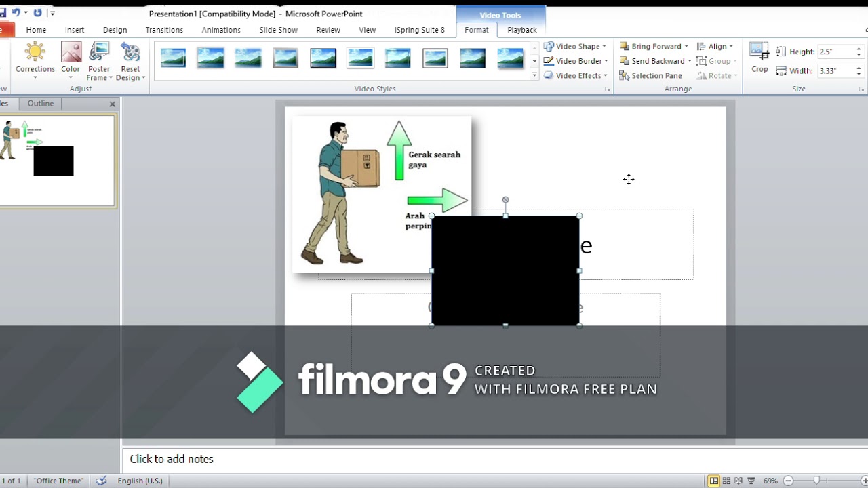Open the Selection Pane
This screenshot has height=488, width=868.
(x=651, y=75)
